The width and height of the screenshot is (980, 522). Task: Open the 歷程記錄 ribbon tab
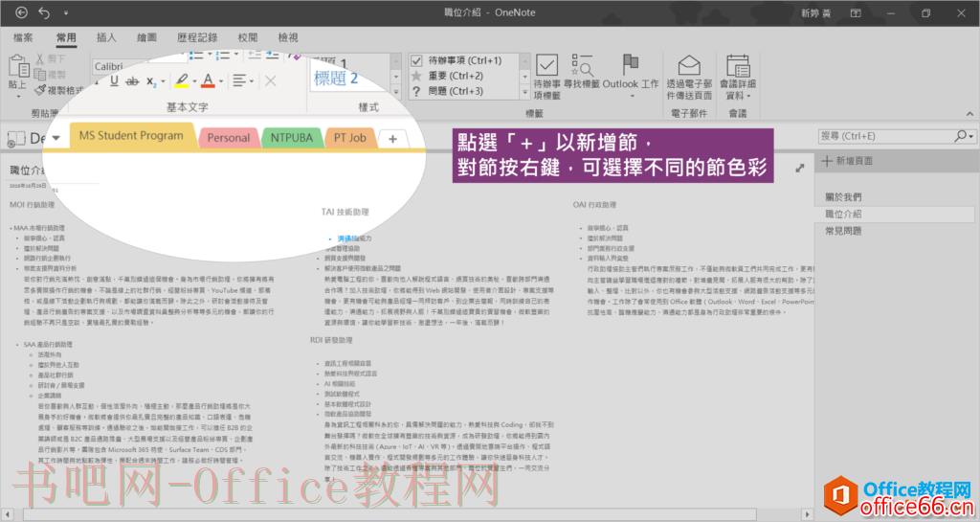pos(197,37)
